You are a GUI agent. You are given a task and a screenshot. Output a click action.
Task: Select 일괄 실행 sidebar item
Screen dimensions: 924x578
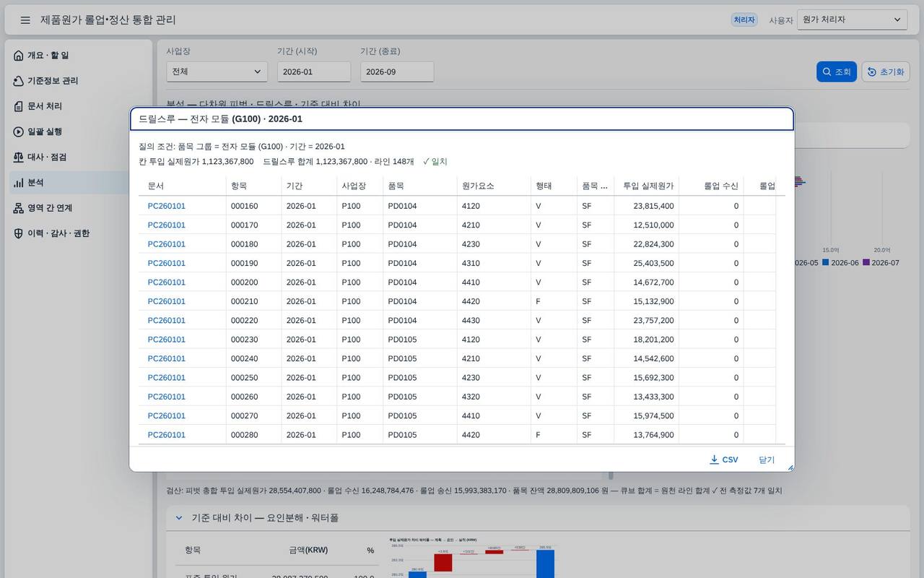80,131
